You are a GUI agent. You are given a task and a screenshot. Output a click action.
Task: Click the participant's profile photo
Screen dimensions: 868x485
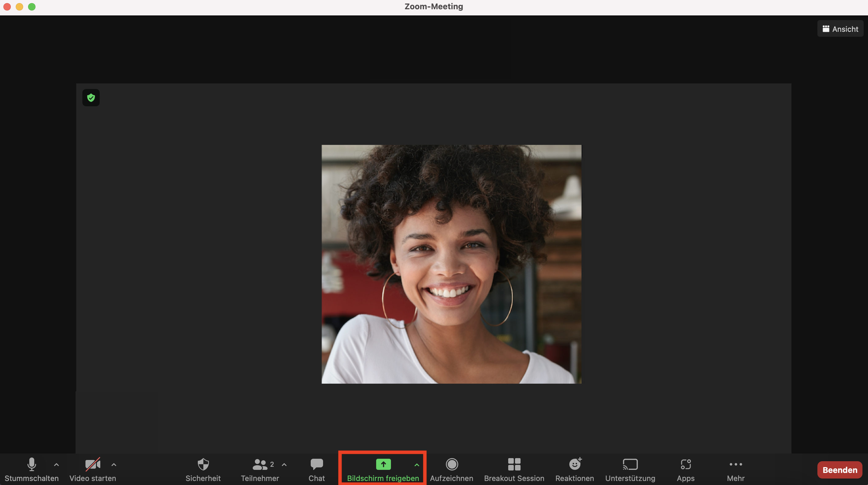[451, 264]
